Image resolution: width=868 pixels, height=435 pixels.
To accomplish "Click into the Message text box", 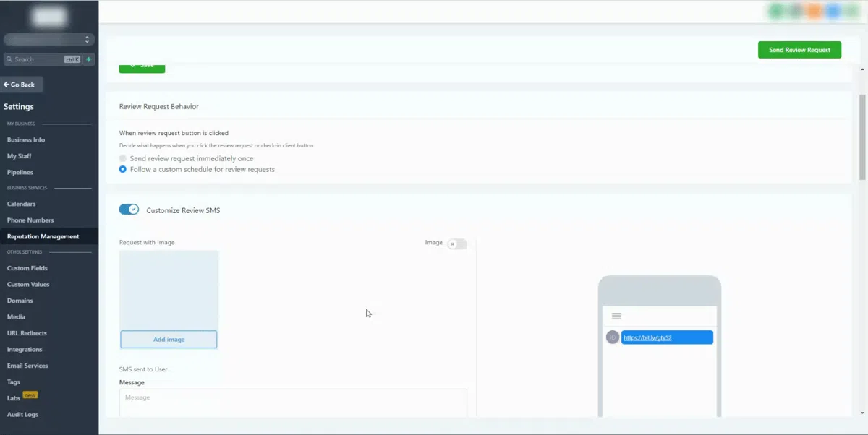I will tap(293, 403).
